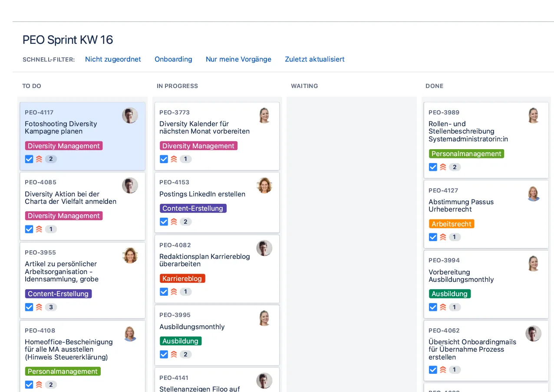Click task type checkbox icon on PEO-4082
554x392 pixels.
tap(164, 292)
